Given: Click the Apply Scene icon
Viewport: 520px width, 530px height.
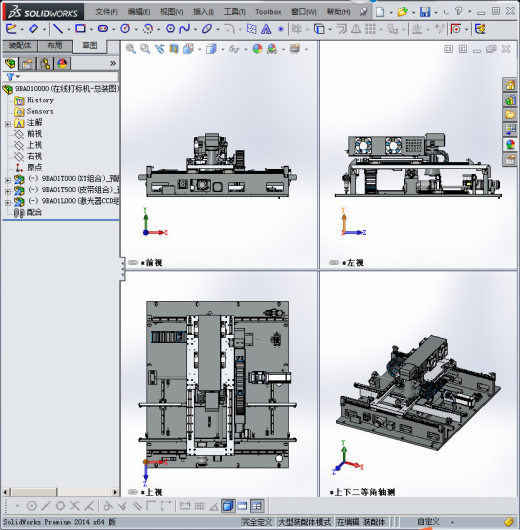Looking at the screenshot, I should coord(272,49).
